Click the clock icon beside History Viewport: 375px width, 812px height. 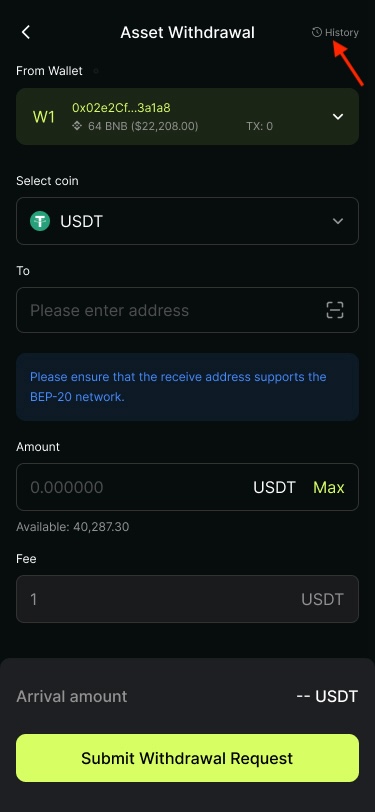[x=316, y=32]
